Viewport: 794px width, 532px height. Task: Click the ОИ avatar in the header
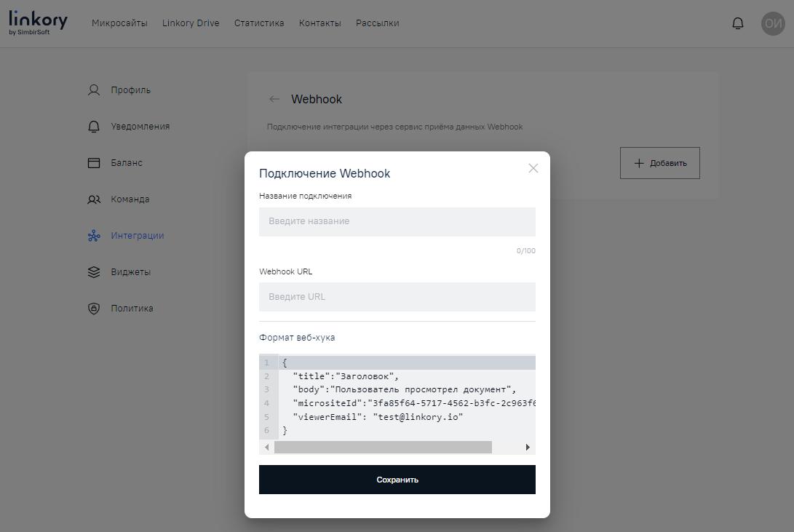(773, 23)
